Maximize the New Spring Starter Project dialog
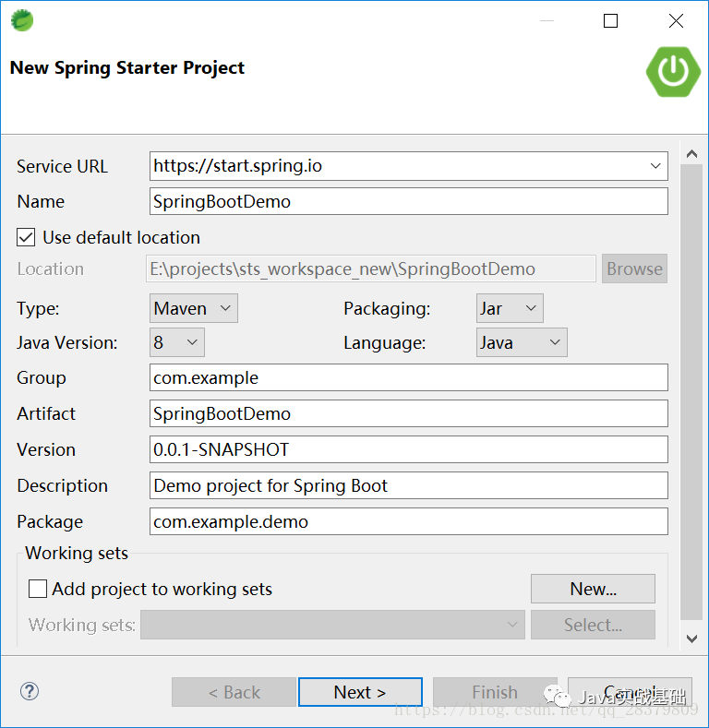709x728 pixels. click(x=610, y=21)
